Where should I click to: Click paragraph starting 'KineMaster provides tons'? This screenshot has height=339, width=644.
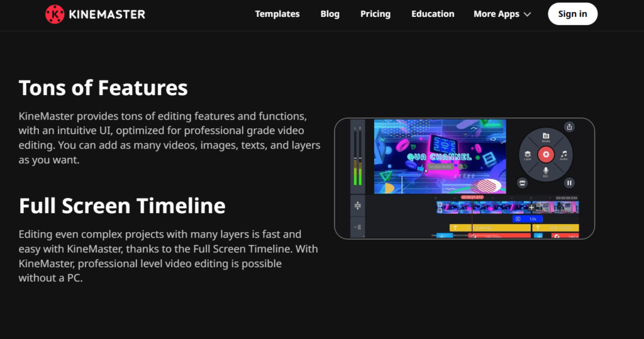tap(169, 138)
